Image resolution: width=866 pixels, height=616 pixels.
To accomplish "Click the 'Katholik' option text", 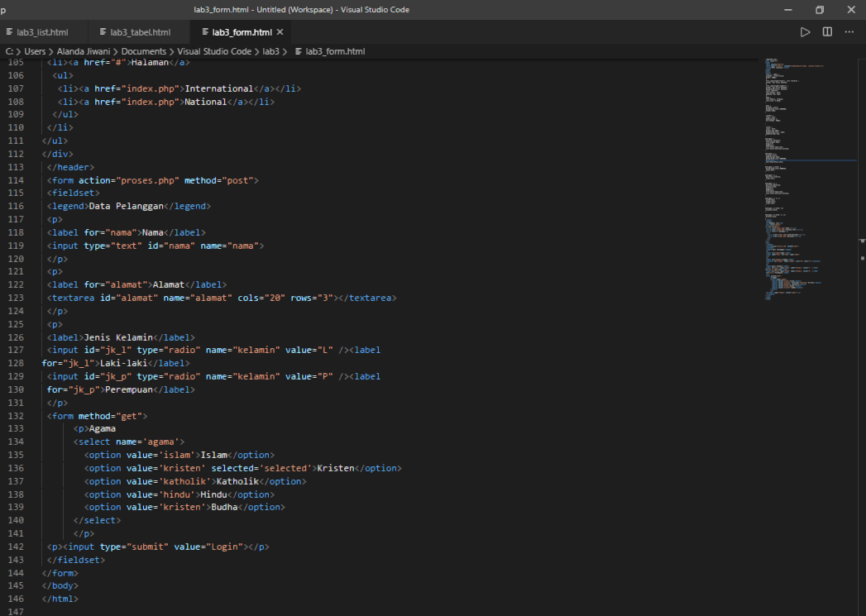I will 237,481.
